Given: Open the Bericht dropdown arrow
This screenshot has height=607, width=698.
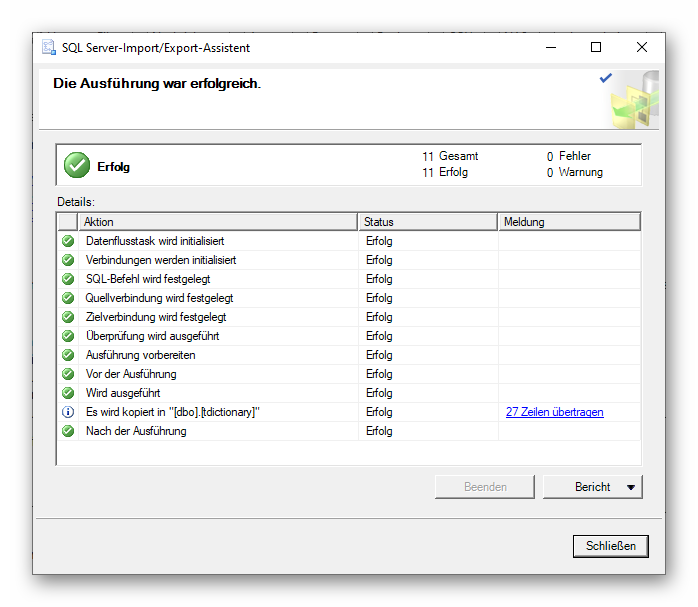Looking at the screenshot, I should click(630, 487).
